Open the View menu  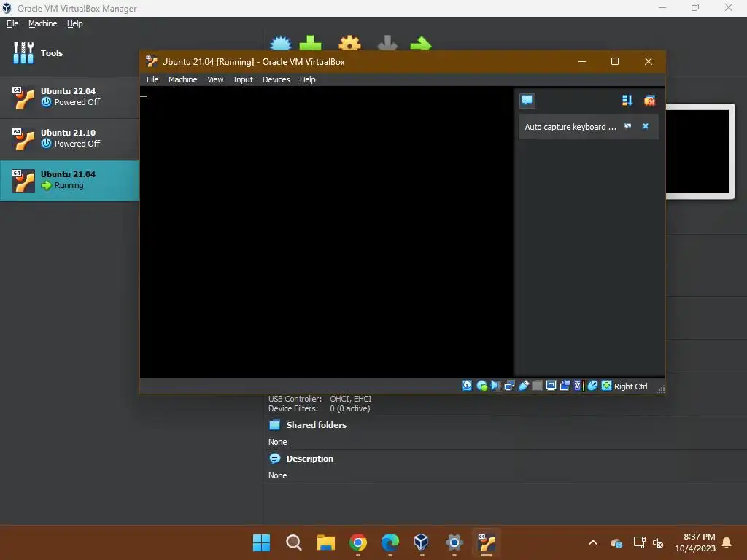point(215,79)
